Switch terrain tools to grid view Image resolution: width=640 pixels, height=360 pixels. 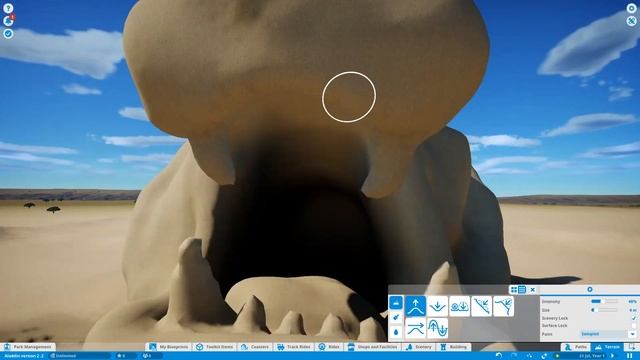point(514,289)
